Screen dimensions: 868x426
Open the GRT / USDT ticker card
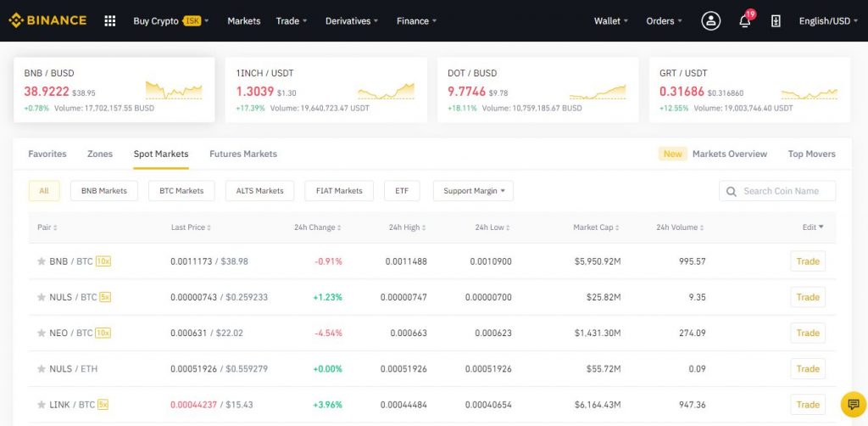(x=749, y=90)
